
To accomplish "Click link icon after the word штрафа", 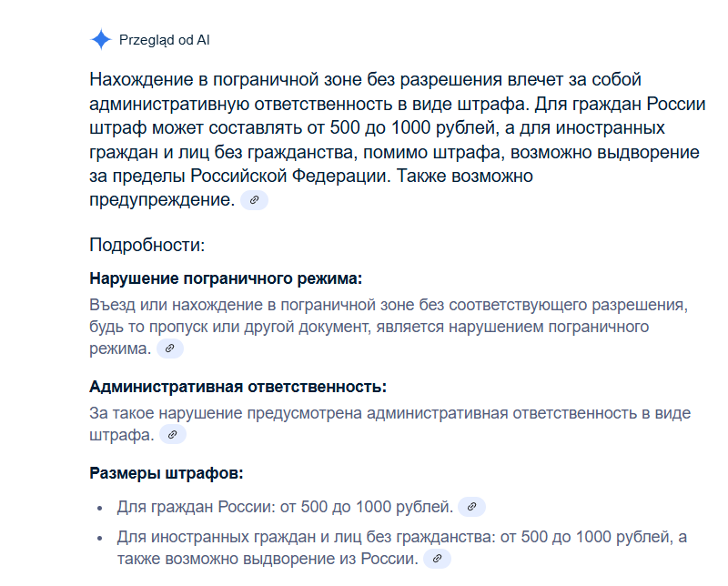I will click(173, 435).
